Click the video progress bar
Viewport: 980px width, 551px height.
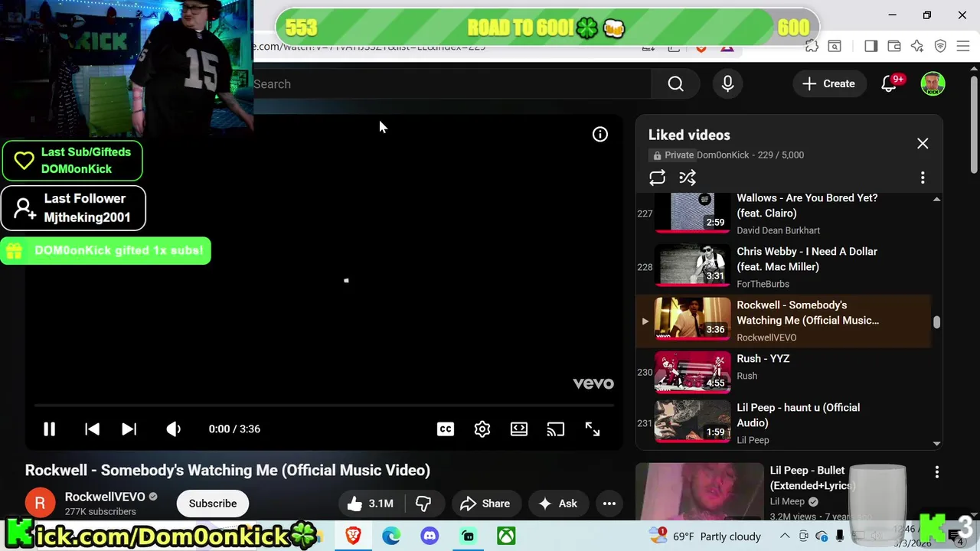point(325,406)
